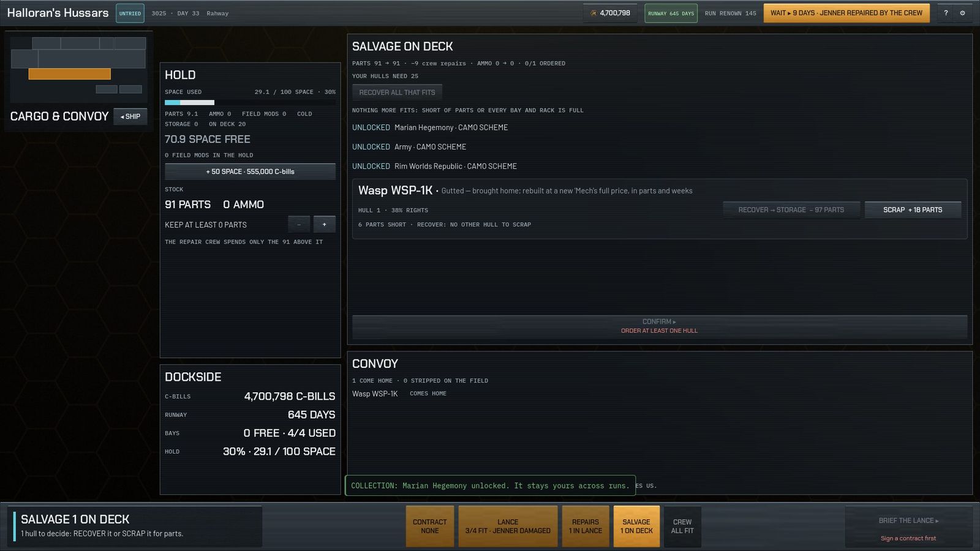This screenshot has height=551, width=980.
Task: Click the WAIT 9 DAYS Jenner repaired button
Action: (x=846, y=13)
